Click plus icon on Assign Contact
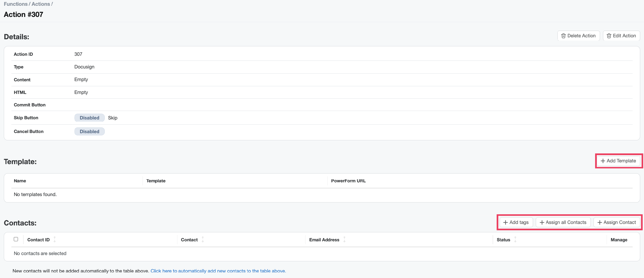644x278 pixels. pyautogui.click(x=600, y=222)
